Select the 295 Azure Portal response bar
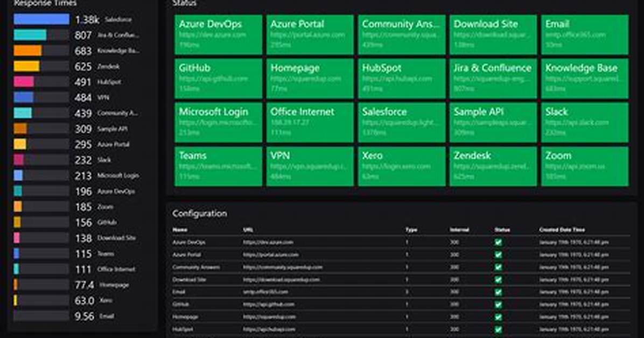644x338 pixels. pos(41,144)
